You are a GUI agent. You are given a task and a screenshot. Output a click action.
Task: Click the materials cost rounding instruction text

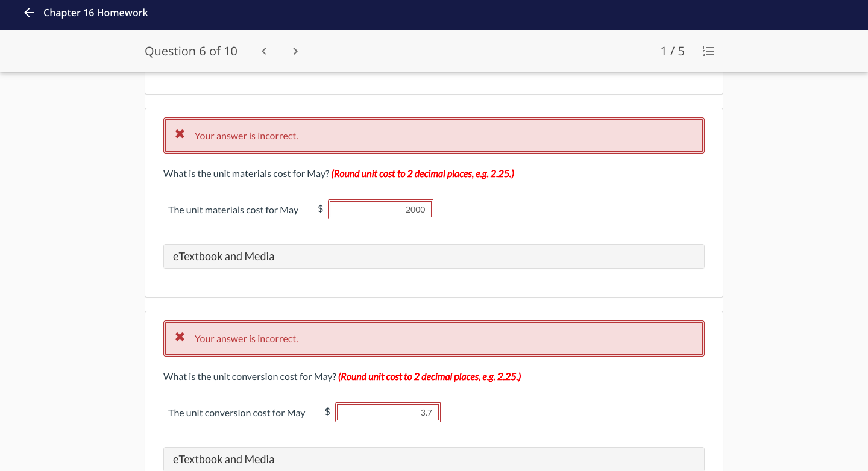click(423, 174)
